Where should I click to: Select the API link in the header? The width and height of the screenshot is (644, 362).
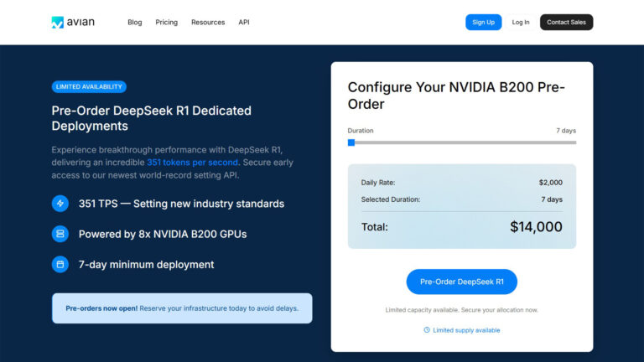[243, 23]
